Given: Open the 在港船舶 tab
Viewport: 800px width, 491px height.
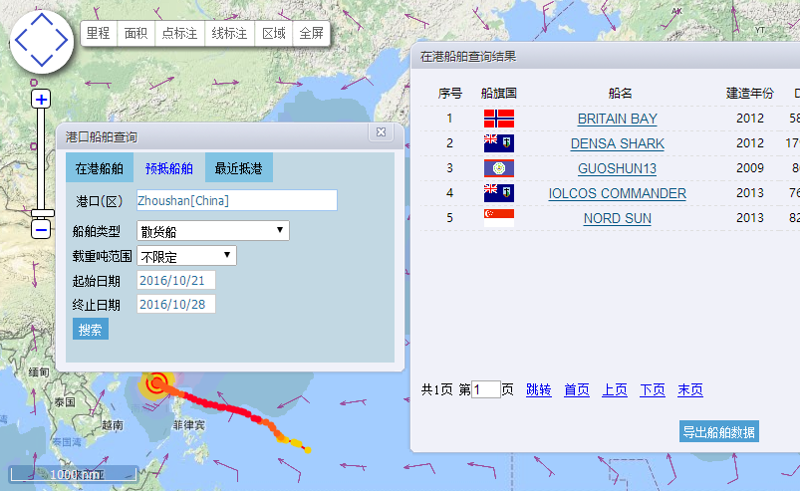Looking at the screenshot, I should (x=99, y=168).
